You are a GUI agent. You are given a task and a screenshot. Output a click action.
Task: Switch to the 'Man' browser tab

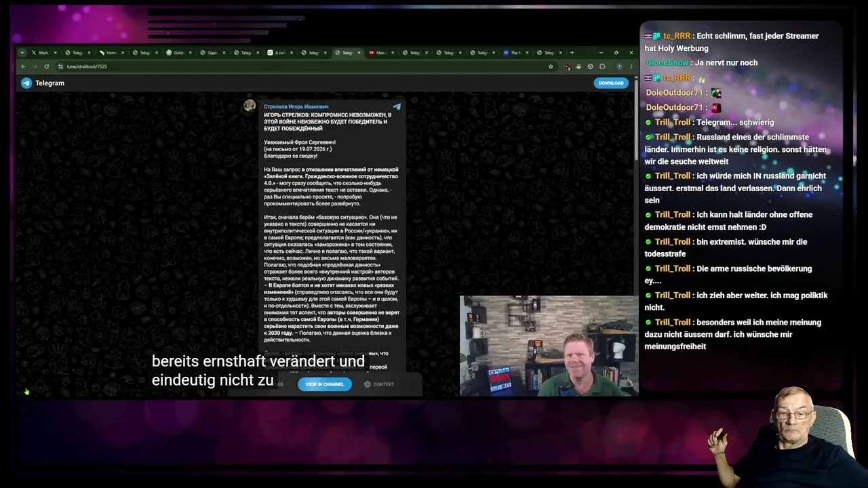(382, 53)
